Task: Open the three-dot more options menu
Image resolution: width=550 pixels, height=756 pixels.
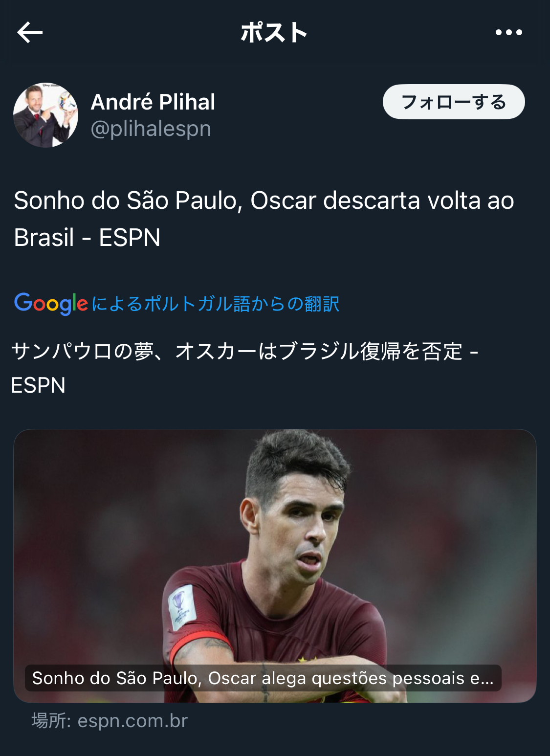Action: click(x=508, y=33)
